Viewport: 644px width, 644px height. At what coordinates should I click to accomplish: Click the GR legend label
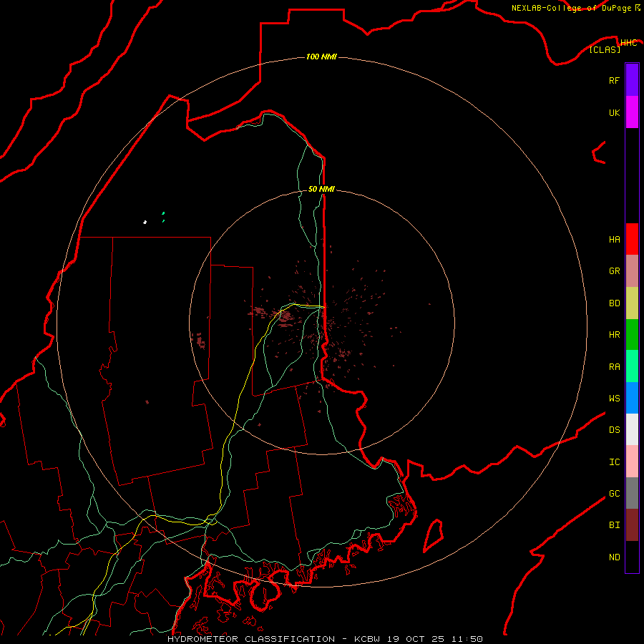[x=614, y=271]
